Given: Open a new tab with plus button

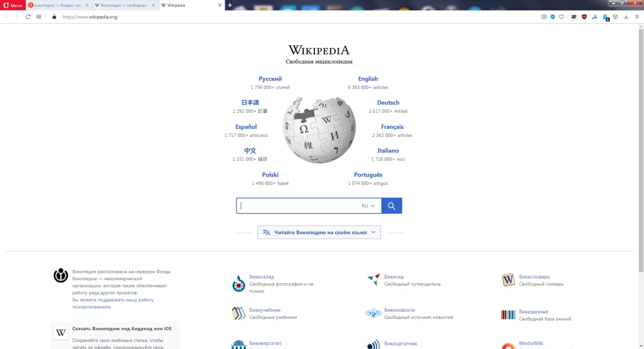Looking at the screenshot, I should [230, 5].
